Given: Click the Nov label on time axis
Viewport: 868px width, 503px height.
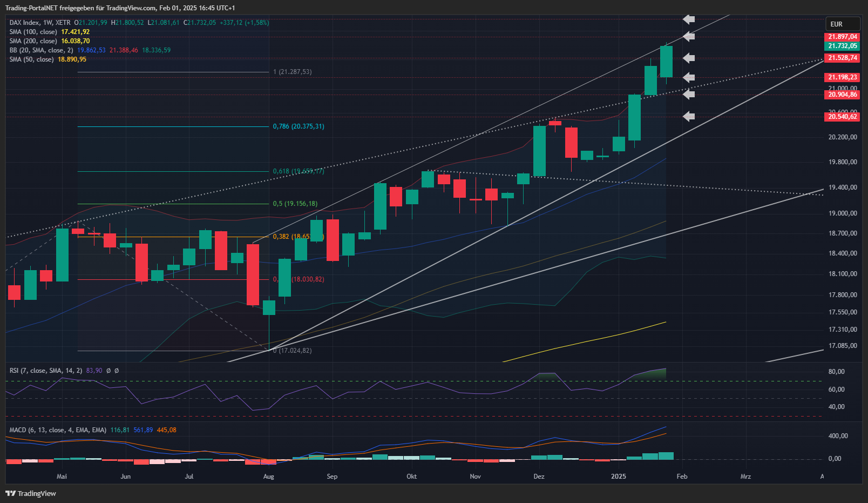Looking at the screenshot, I should point(476,477).
